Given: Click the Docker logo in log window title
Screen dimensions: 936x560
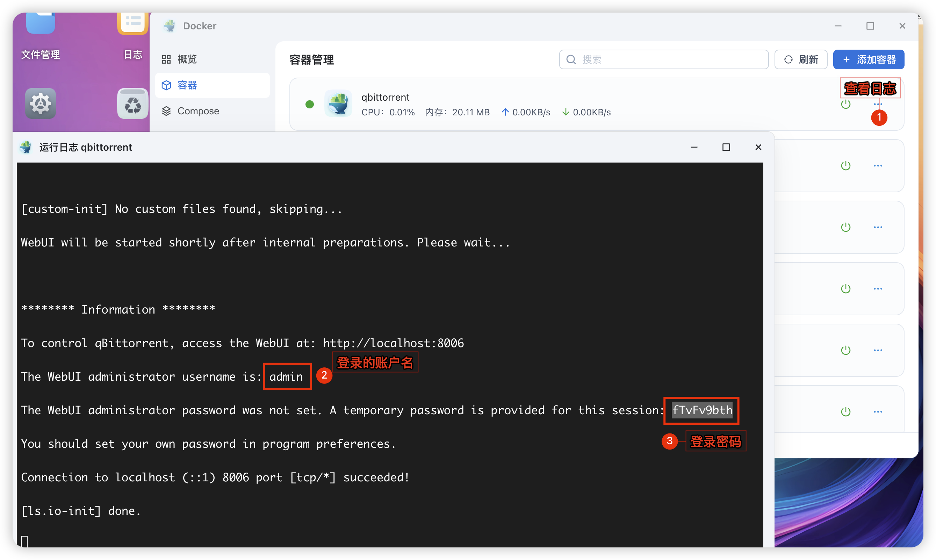Looking at the screenshot, I should pyautogui.click(x=26, y=147).
